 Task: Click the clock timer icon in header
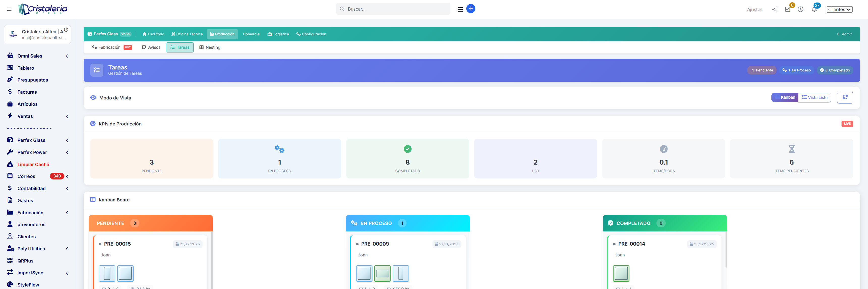coord(800,9)
